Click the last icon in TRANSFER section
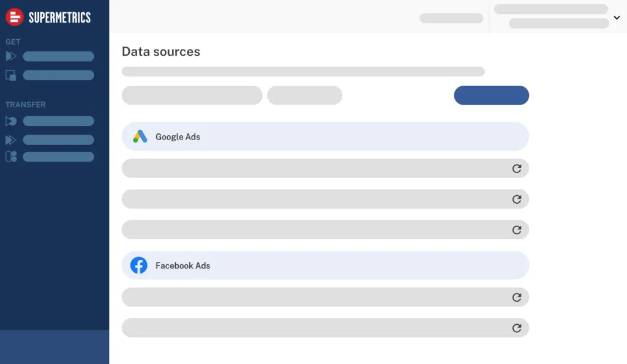 click(x=10, y=157)
